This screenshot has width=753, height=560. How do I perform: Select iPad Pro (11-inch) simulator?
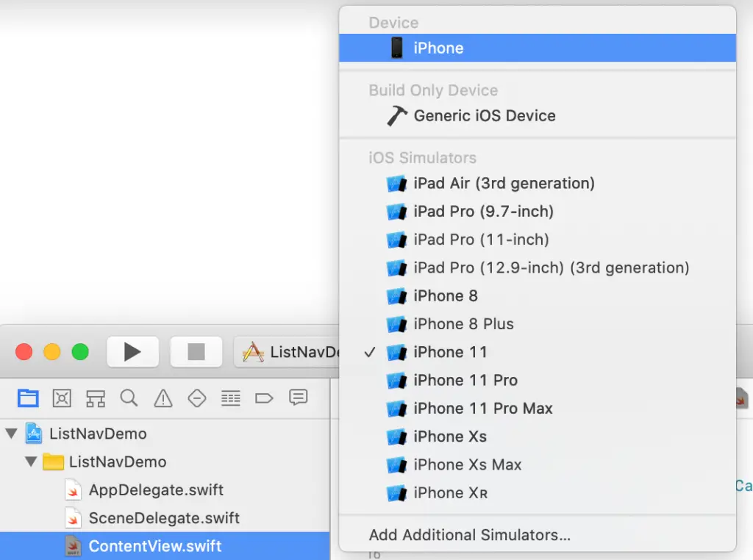[538, 240]
